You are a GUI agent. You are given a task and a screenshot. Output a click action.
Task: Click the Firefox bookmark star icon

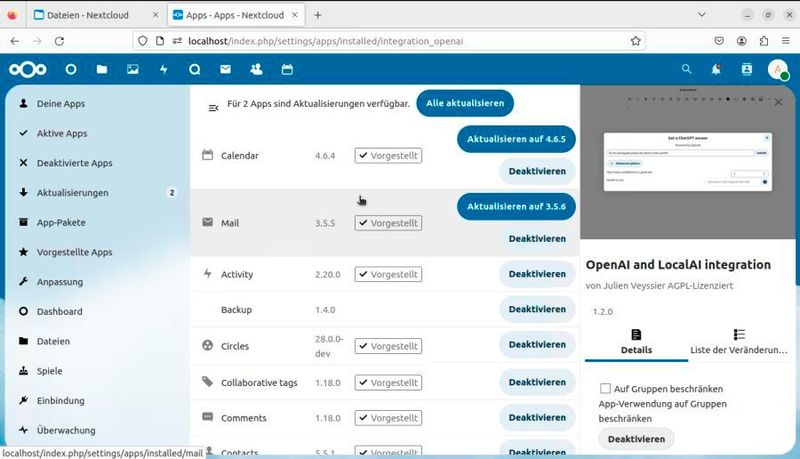(635, 41)
